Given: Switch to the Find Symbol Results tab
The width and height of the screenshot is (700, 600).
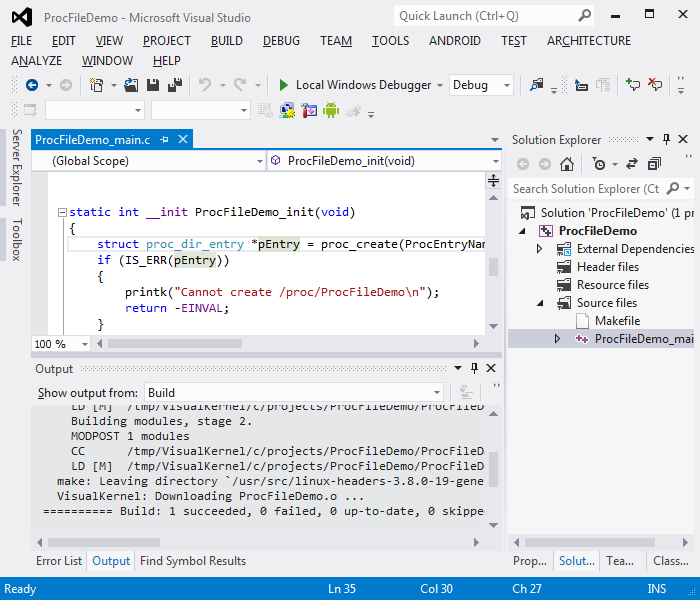Looking at the screenshot, I should [193, 561].
